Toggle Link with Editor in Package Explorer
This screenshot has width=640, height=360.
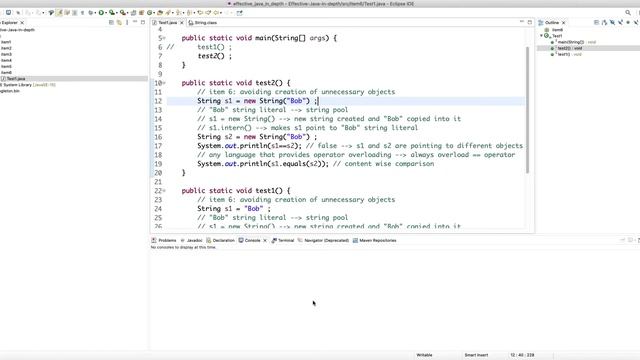click(x=119, y=22)
